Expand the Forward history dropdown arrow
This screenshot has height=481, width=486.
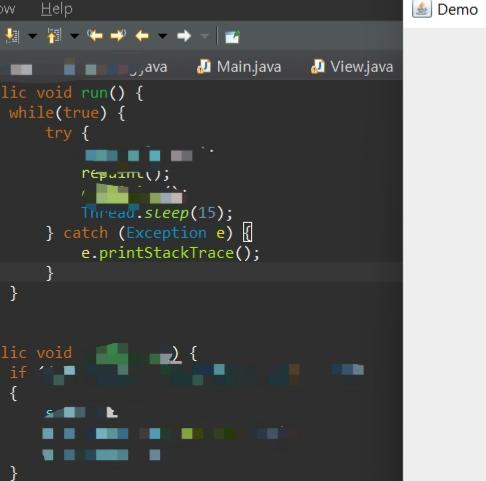(204, 36)
